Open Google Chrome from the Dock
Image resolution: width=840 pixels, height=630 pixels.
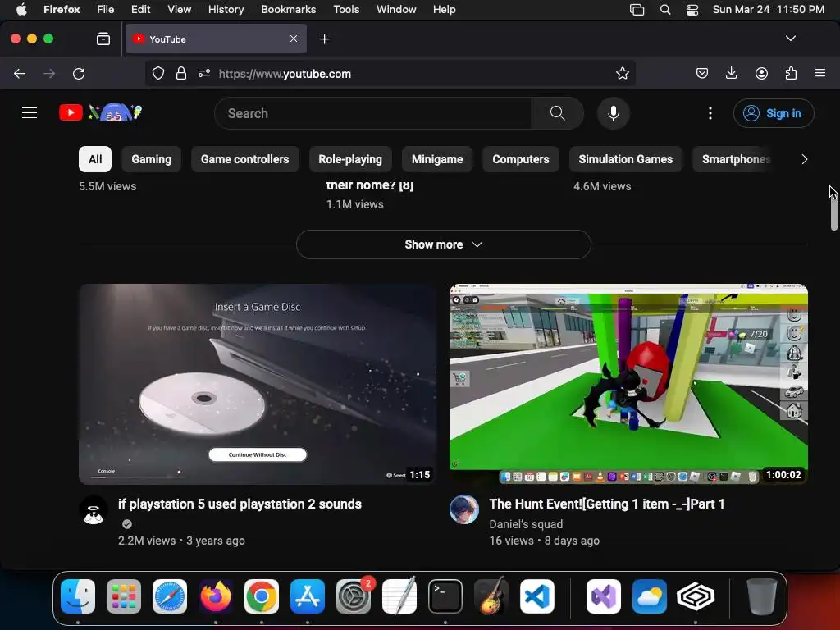click(x=262, y=596)
